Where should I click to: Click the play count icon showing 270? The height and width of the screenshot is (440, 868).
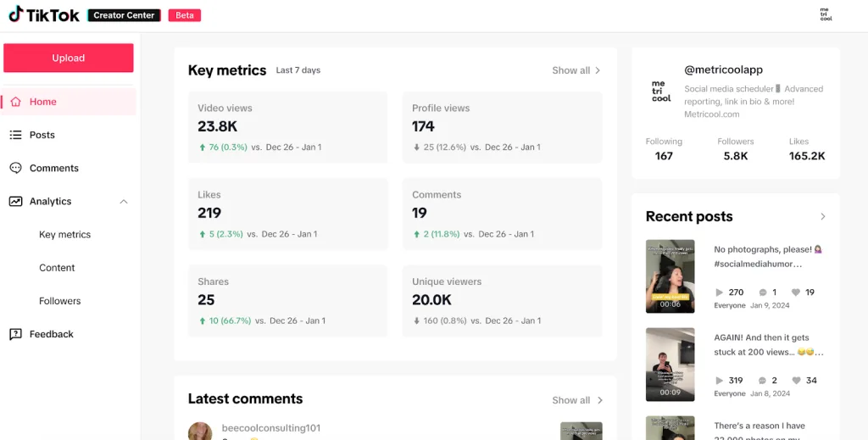719,292
